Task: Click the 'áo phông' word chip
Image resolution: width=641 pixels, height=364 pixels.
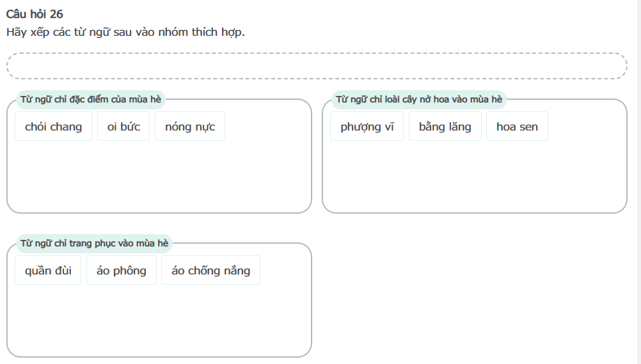Action: pos(122,271)
